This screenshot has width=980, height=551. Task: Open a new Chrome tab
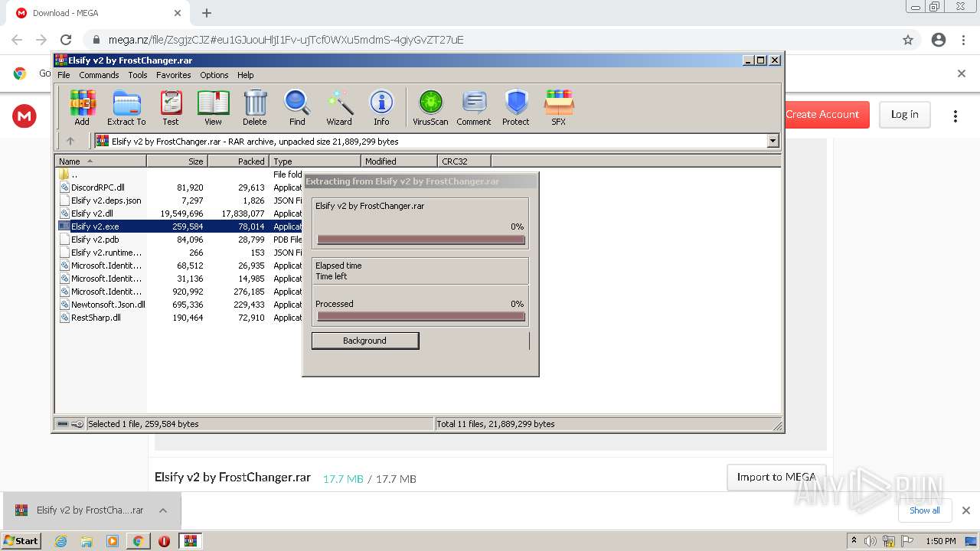click(x=207, y=13)
